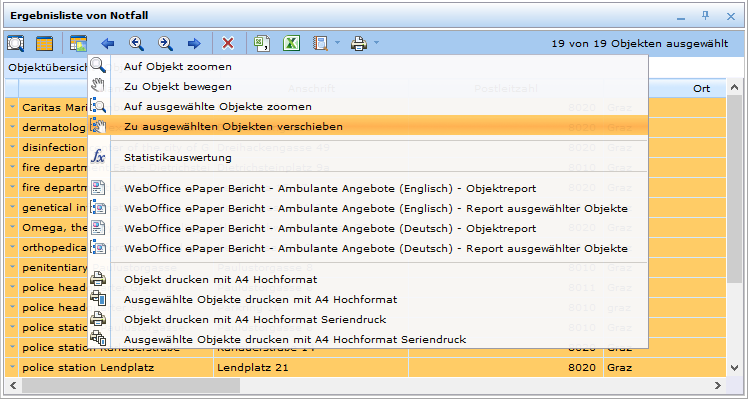Click the 'Objektübersicht' tab
Viewport: 748px width, 399px height.
pyautogui.click(x=48, y=67)
